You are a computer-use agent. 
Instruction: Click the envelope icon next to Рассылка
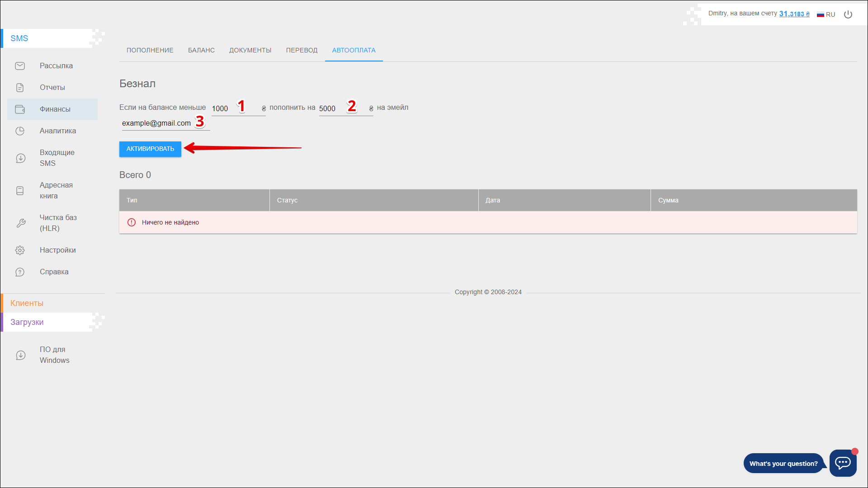coord(20,66)
